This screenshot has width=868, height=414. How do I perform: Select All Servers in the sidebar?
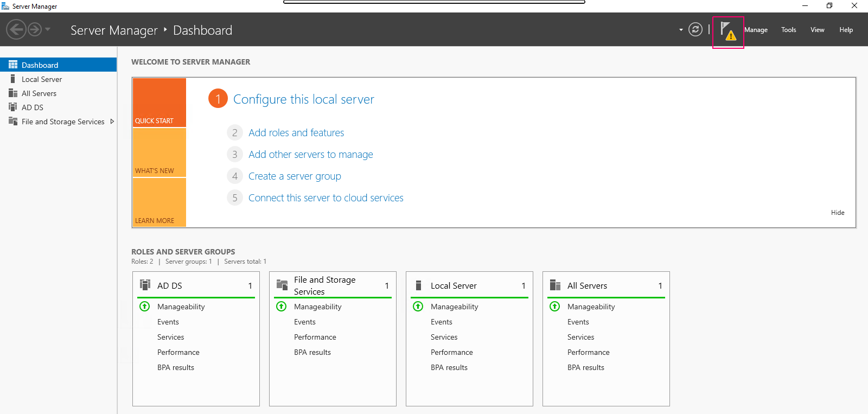click(x=58, y=93)
